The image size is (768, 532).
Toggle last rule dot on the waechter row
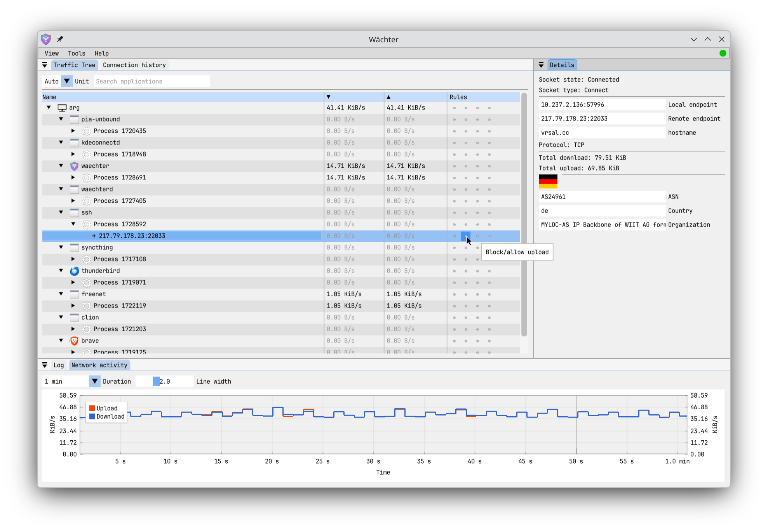click(x=489, y=166)
